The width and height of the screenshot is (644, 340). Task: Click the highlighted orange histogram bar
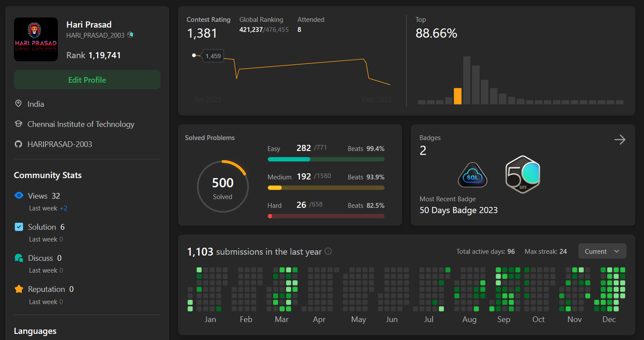tap(458, 96)
